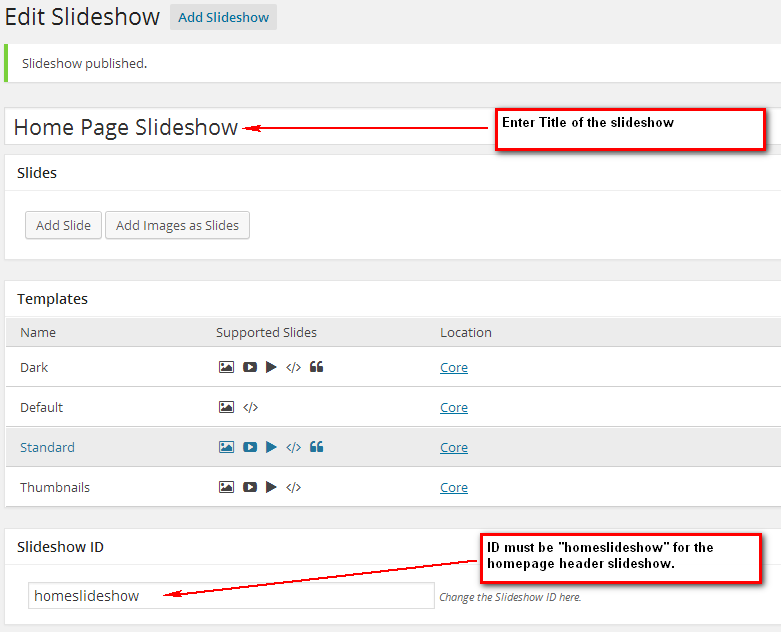Click the play icon in Standard row
The image size is (781, 632).
(x=271, y=447)
